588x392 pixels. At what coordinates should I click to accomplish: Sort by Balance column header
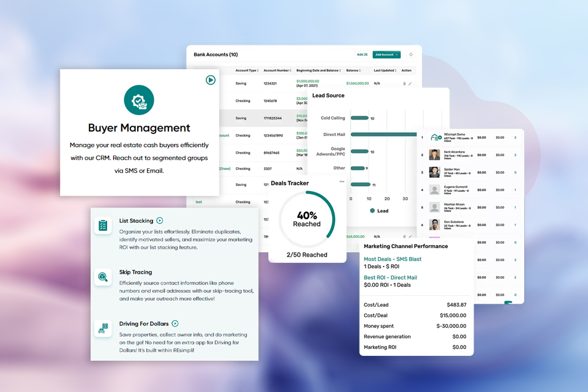click(353, 70)
